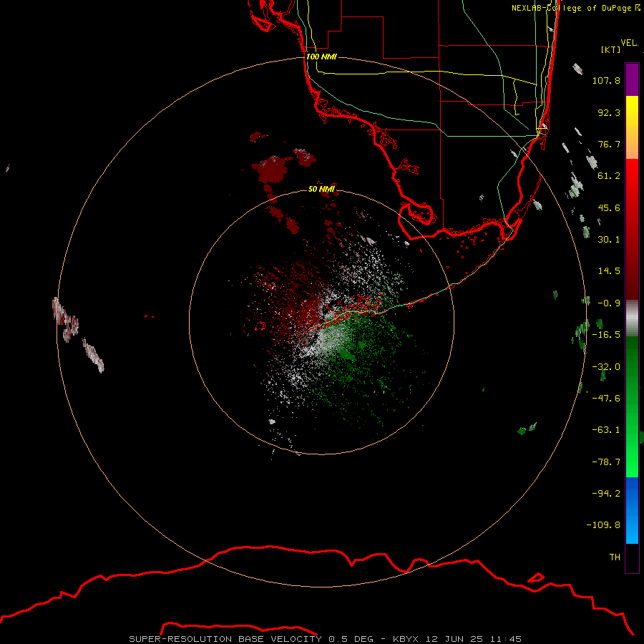This screenshot has height=644, width=644.
Task: Pick the blue segment of the velocity color bar
Action: click(632, 510)
